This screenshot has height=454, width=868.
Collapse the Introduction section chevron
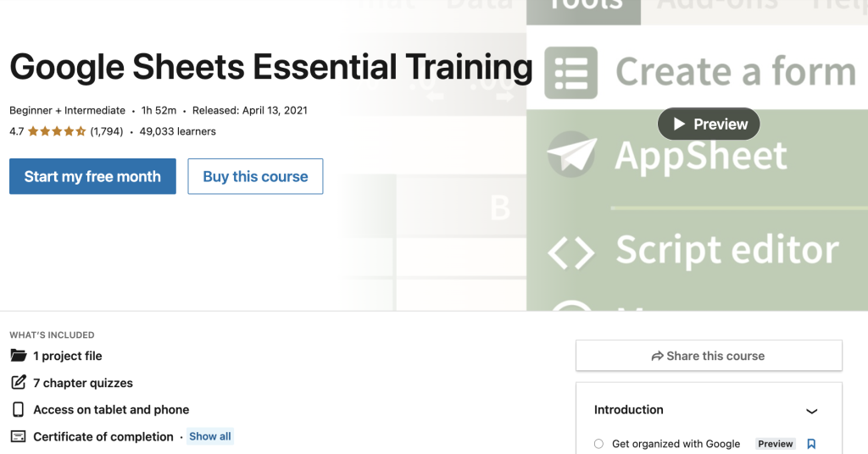coord(811,411)
